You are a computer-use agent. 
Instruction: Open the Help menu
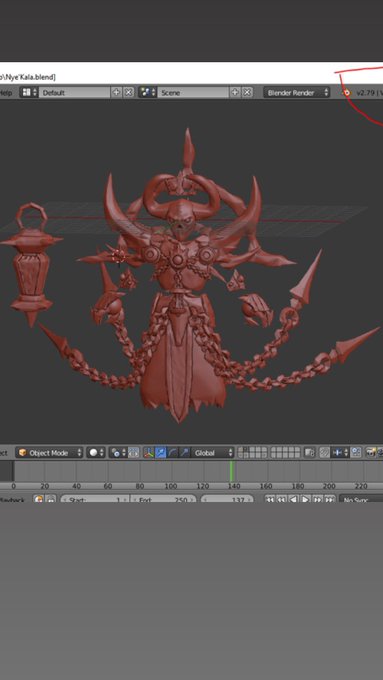(5, 92)
